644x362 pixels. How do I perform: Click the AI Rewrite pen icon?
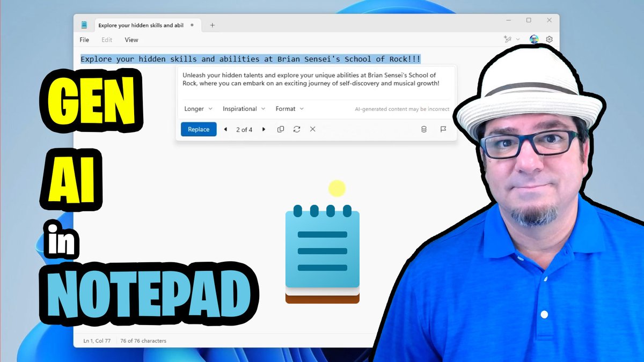coord(508,39)
